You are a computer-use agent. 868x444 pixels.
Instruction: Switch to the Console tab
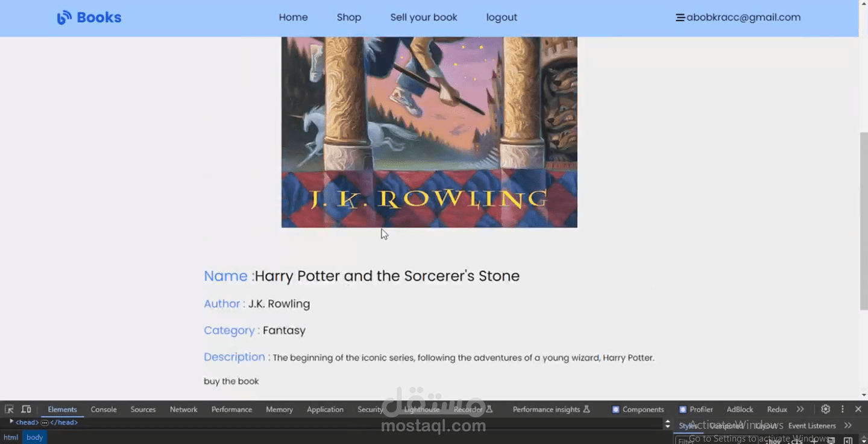coord(104,409)
